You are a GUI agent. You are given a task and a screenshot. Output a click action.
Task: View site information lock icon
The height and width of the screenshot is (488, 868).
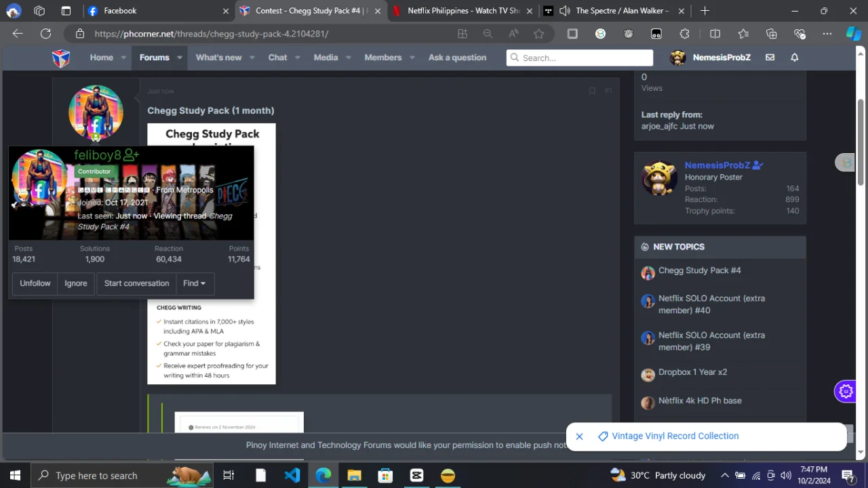tap(80, 34)
